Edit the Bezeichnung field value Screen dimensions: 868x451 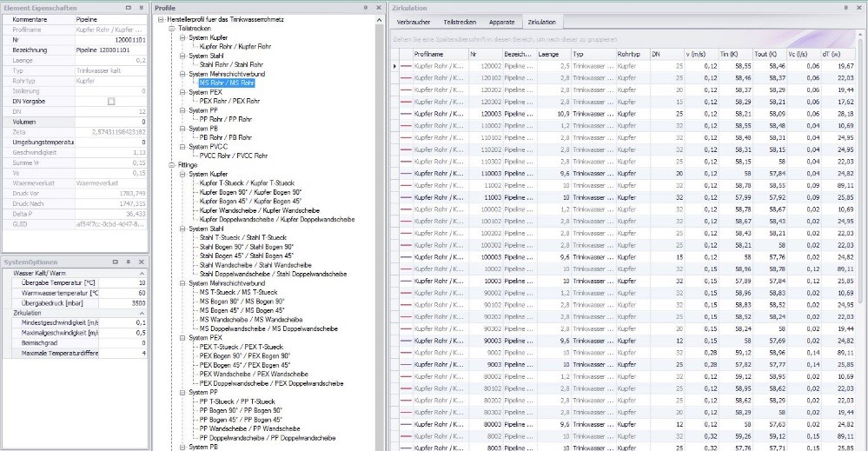click(x=110, y=50)
